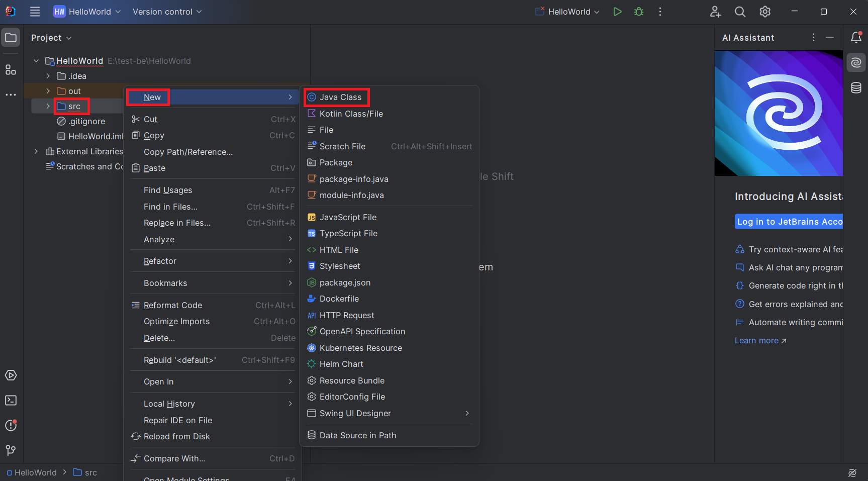Click Log in to JetBrains Account
Viewport: 868px width, 481px height.
point(789,222)
